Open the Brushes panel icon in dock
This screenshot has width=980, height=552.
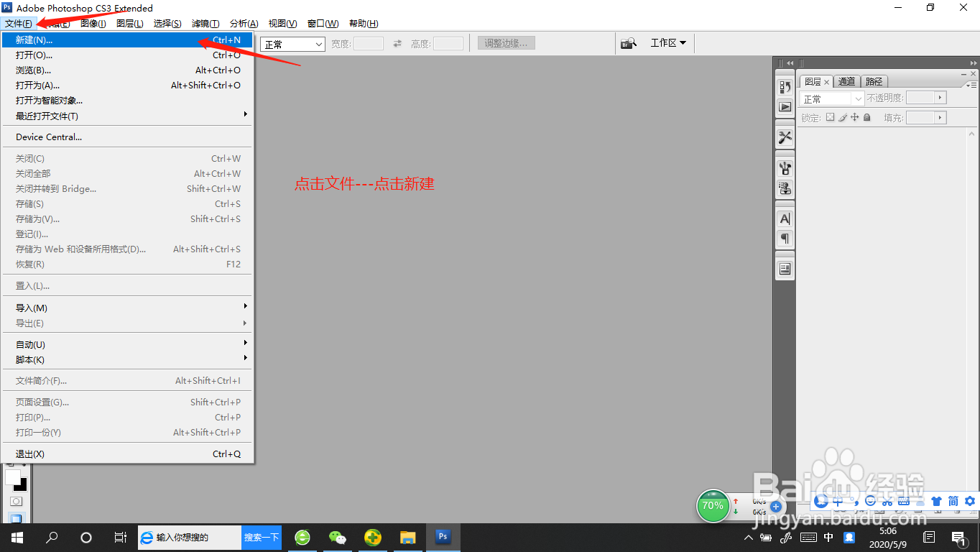pyautogui.click(x=785, y=168)
